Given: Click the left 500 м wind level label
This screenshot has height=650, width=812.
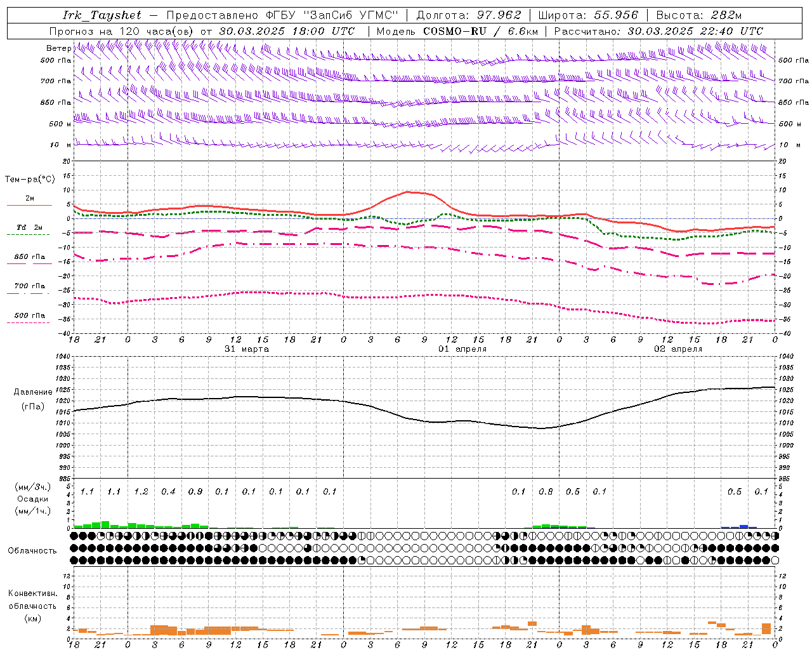Looking at the screenshot, I should tap(60, 124).
